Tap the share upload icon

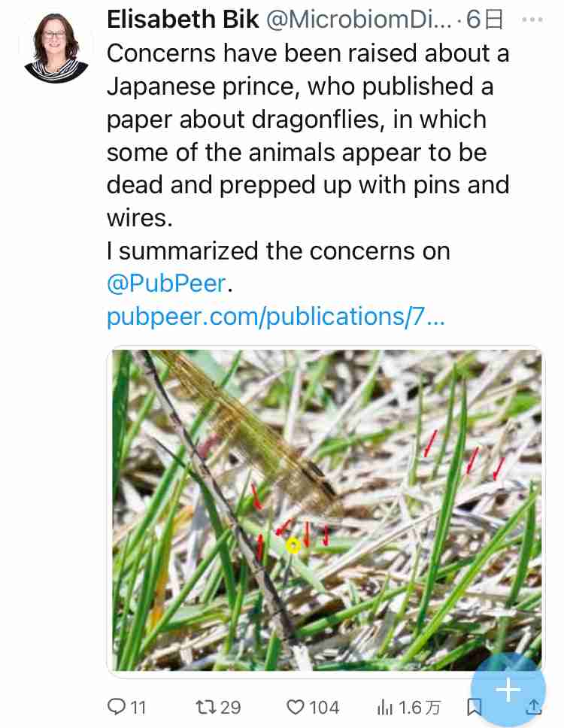[532, 706]
